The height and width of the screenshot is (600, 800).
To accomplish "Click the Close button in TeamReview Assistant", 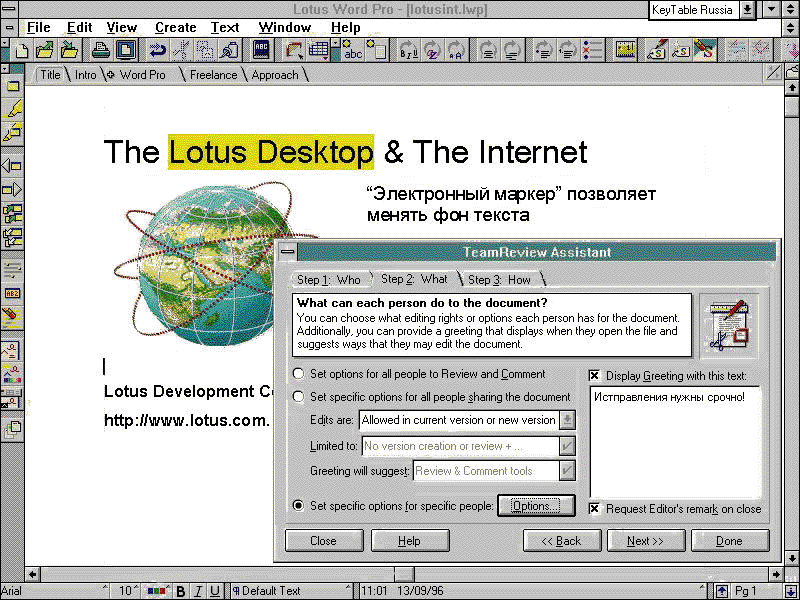I will point(323,541).
